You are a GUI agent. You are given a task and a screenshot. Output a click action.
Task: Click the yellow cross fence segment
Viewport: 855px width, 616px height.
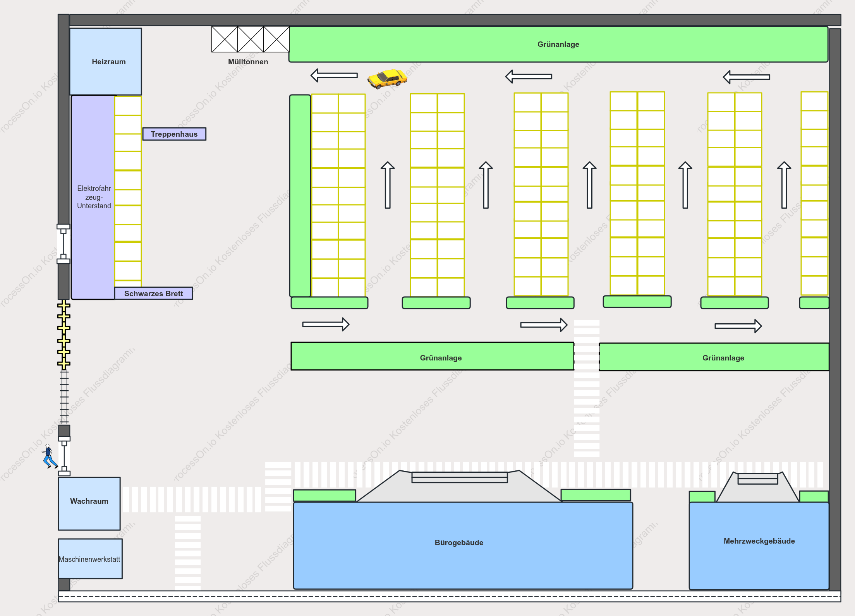64,335
